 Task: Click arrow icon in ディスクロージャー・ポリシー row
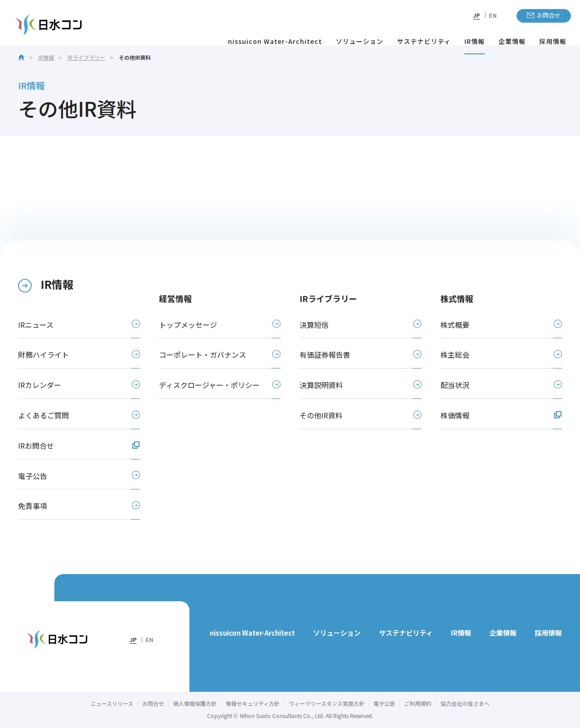276,384
